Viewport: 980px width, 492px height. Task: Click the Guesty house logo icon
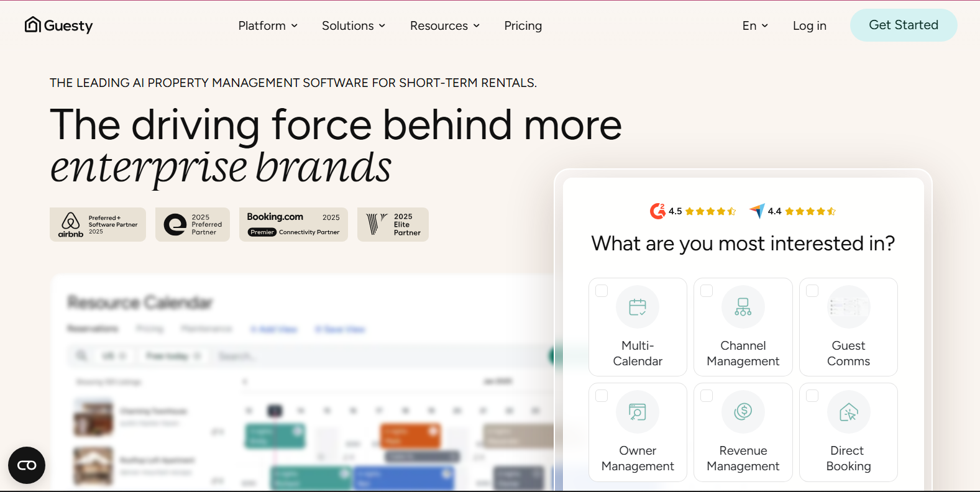[33, 25]
